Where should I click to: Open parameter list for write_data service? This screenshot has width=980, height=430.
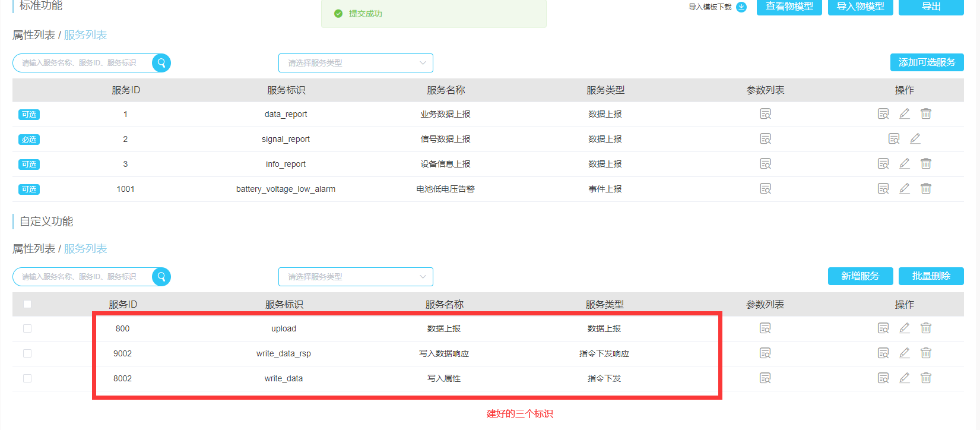766,378
